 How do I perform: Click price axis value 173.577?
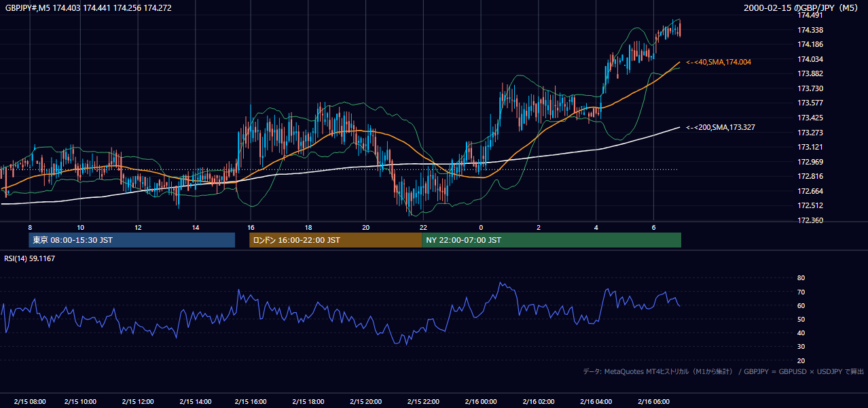click(x=810, y=103)
